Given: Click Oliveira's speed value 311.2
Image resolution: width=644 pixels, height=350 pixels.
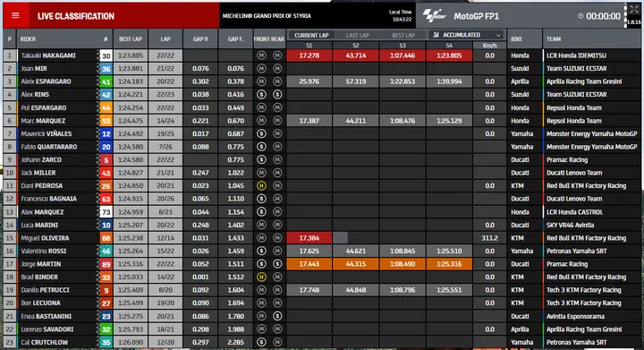Looking at the screenshot, I should point(489,238).
